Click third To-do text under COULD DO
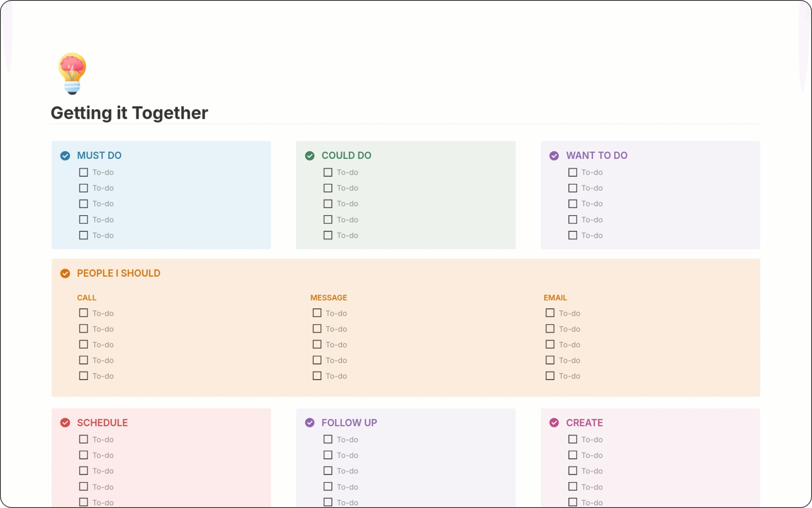Image resolution: width=812 pixels, height=508 pixels. pos(348,204)
